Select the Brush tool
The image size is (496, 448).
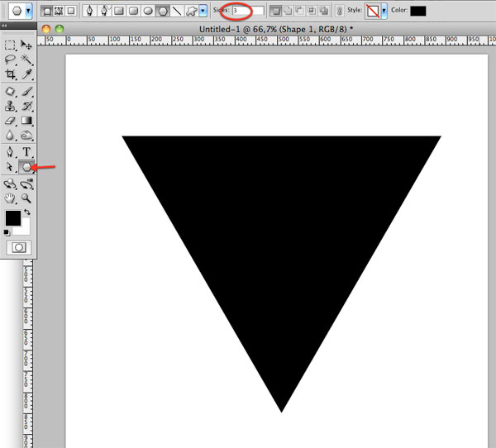[x=26, y=92]
